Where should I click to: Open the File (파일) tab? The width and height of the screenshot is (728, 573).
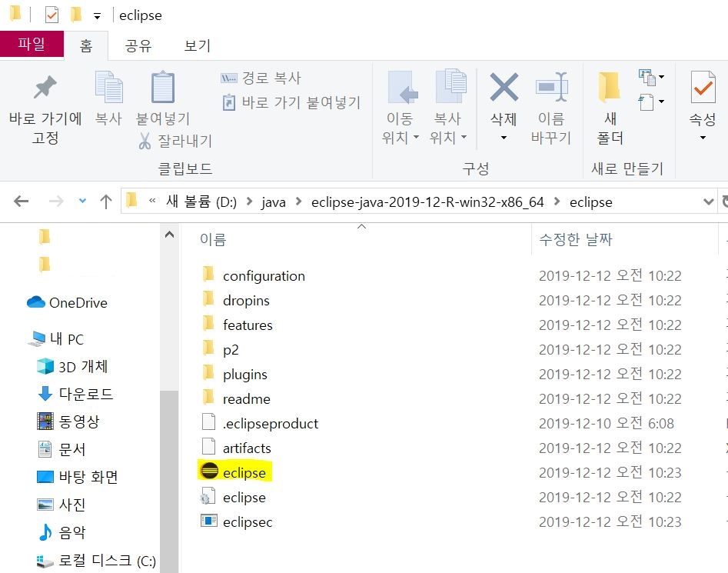(32, 44)
